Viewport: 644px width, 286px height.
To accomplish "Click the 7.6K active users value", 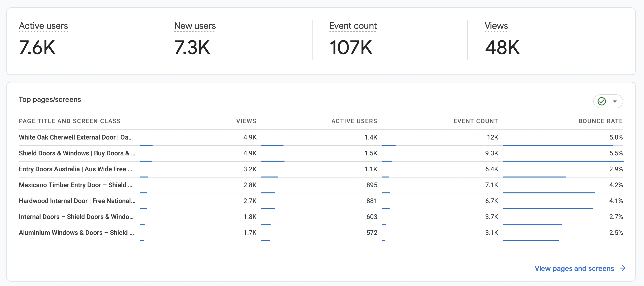I will coord(37,47).
